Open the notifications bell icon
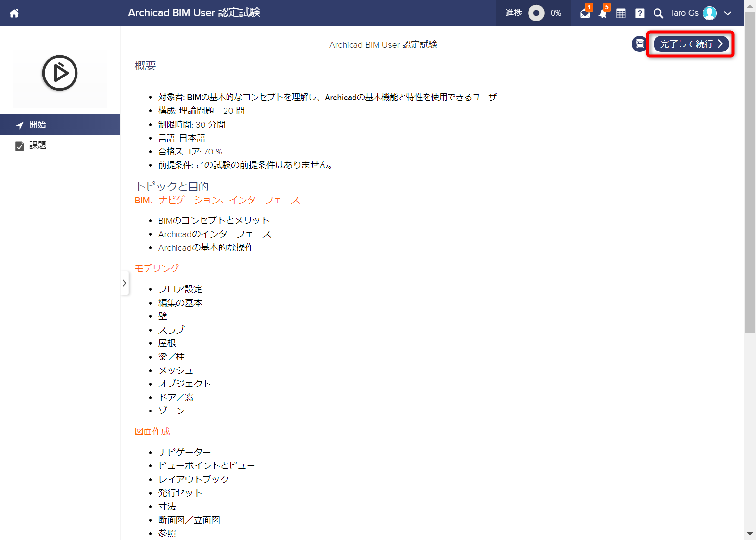756x540 pixels. (x=603, y=13)
